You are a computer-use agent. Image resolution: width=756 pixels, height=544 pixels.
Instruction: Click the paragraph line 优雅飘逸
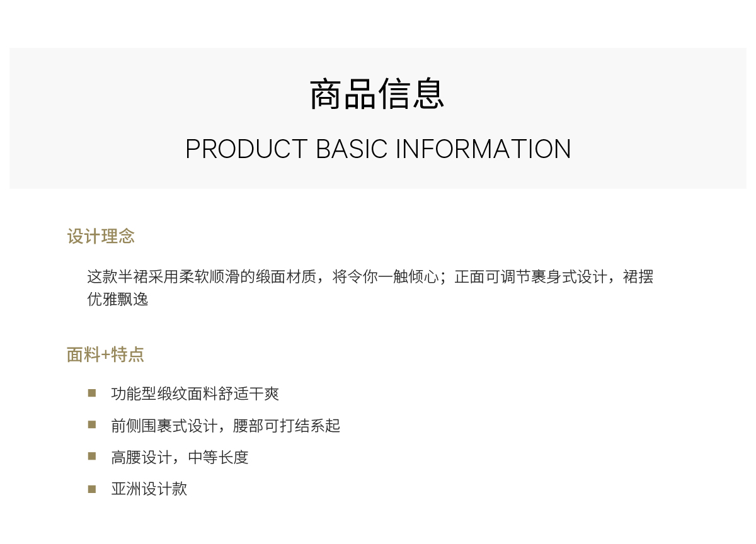118,300
